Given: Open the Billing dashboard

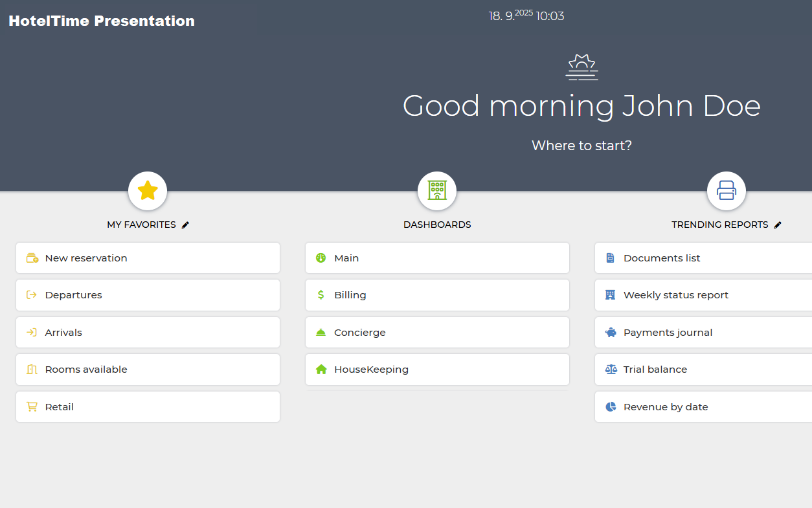Looking at the screenshot, I should [x=437, y=295].
